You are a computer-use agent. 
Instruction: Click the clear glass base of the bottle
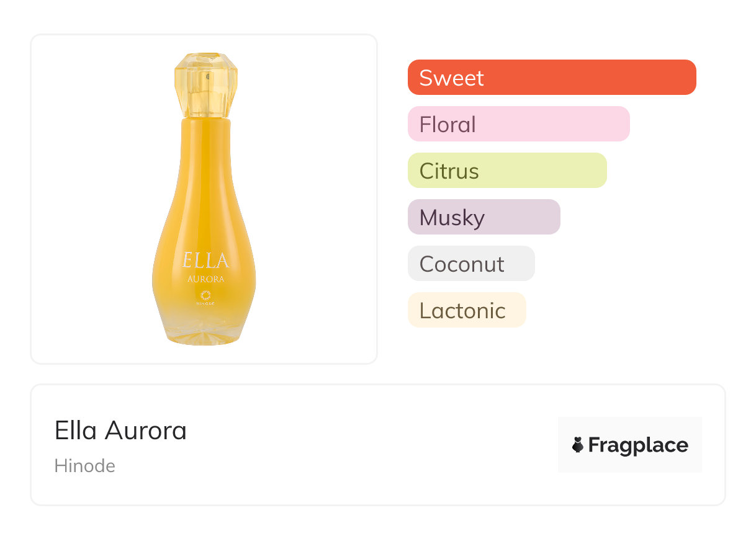204,333
